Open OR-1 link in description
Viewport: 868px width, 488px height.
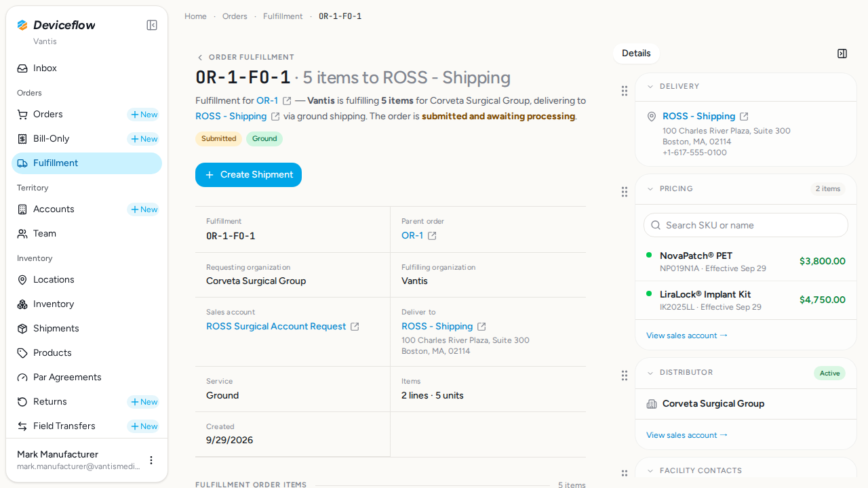click(x=267, y=100)
